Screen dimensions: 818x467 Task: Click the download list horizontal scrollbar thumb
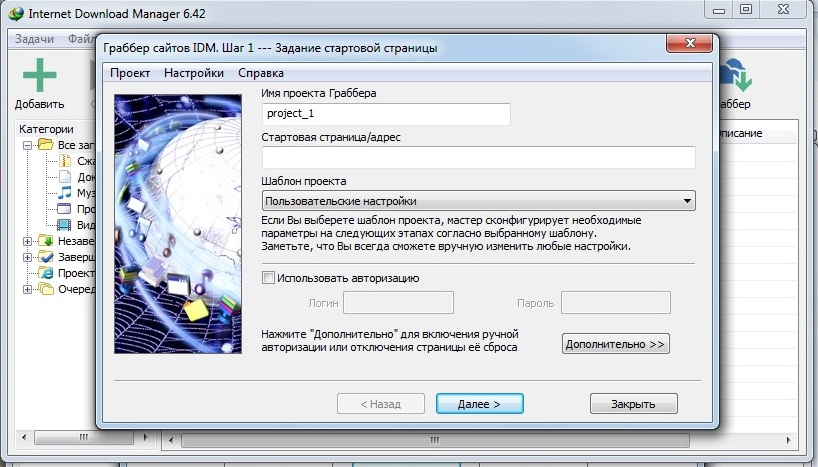click(435, 440)
